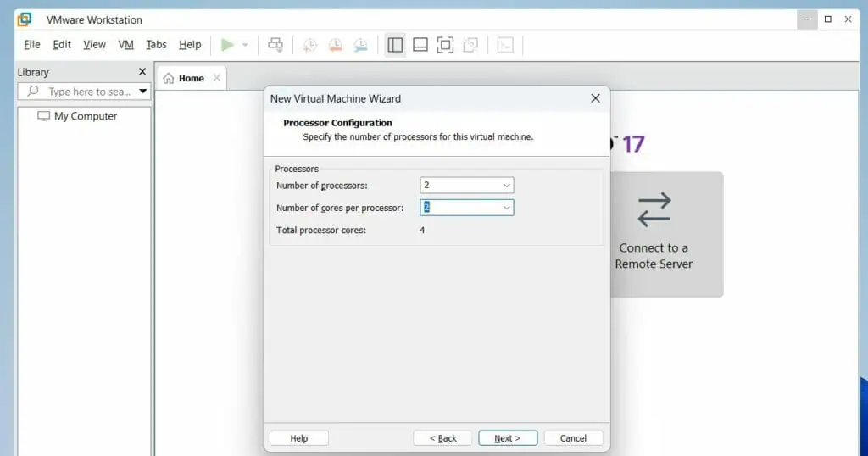
Task: Close the Home tab
Action: click(217, 78)
